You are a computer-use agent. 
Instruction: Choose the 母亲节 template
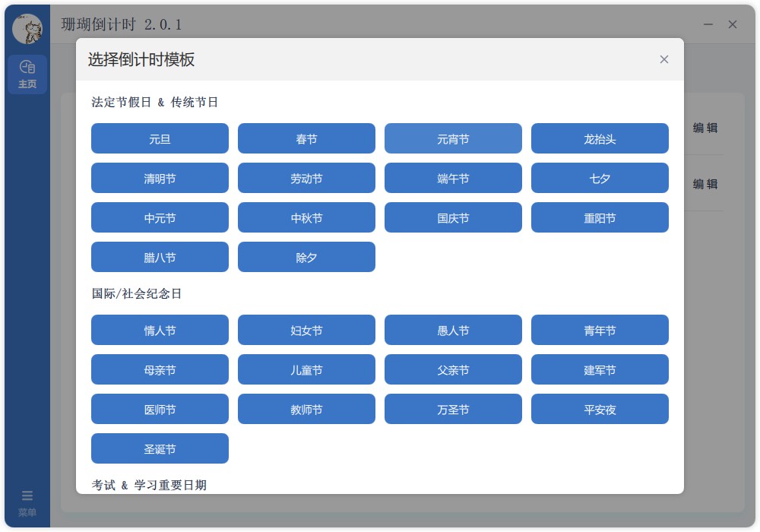tap(160, 369)
